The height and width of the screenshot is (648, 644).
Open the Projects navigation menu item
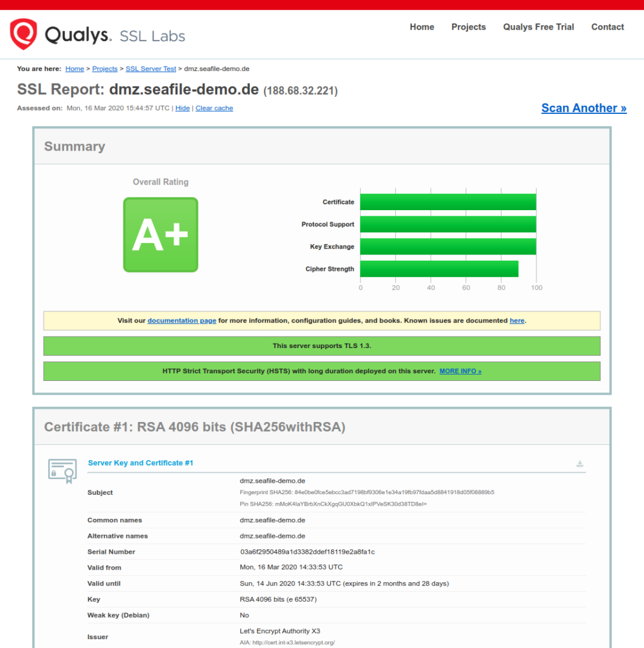(468, 27)
